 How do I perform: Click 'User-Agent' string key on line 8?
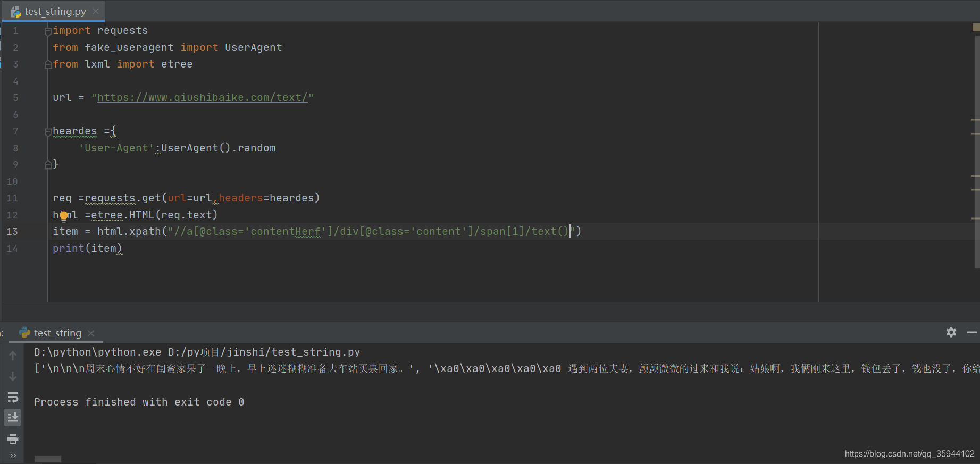pos(116,148)
